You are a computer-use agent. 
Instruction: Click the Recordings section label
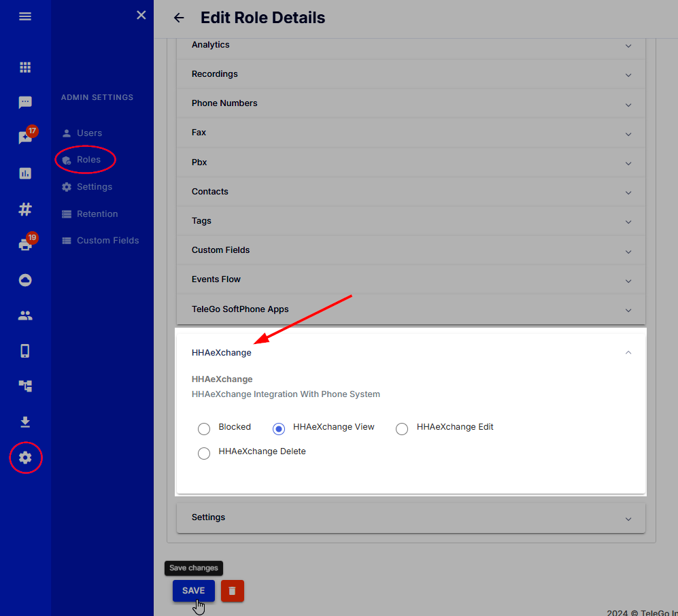[x=214, y=74]
